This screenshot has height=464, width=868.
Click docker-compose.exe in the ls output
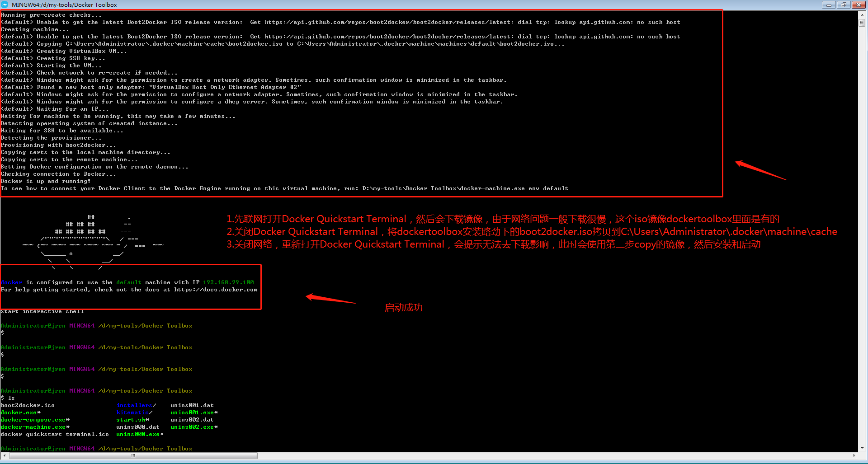coord(33,420)
